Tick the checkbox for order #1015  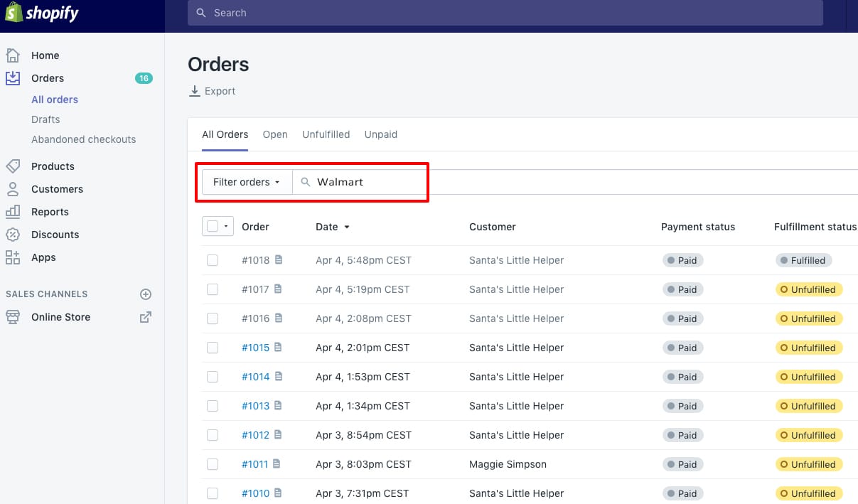point(213,348)
